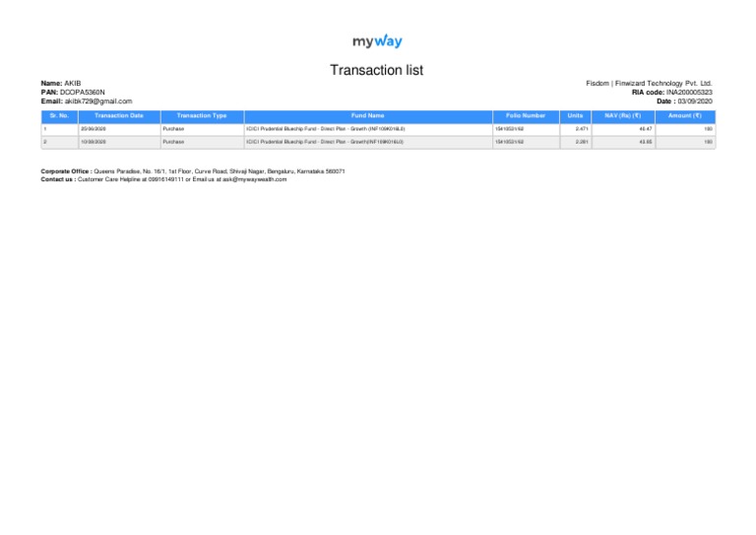Click the 'Transaction Type' column header
Viewport: 756px width, 535px height.
point(202,116)
